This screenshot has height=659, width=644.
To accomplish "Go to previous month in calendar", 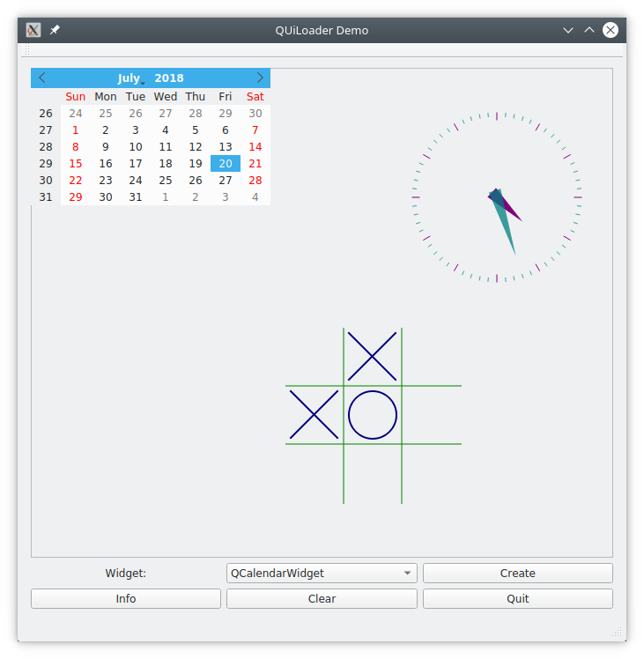I will (x=42, y=78).
